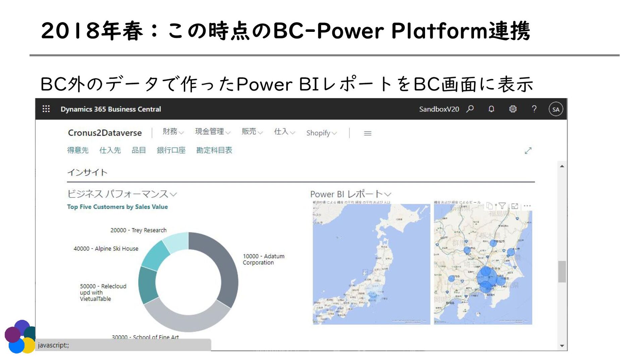Click the Kanto bubble map visual
The height and width of the screenshot is (362, 644).
click(483, 264)
